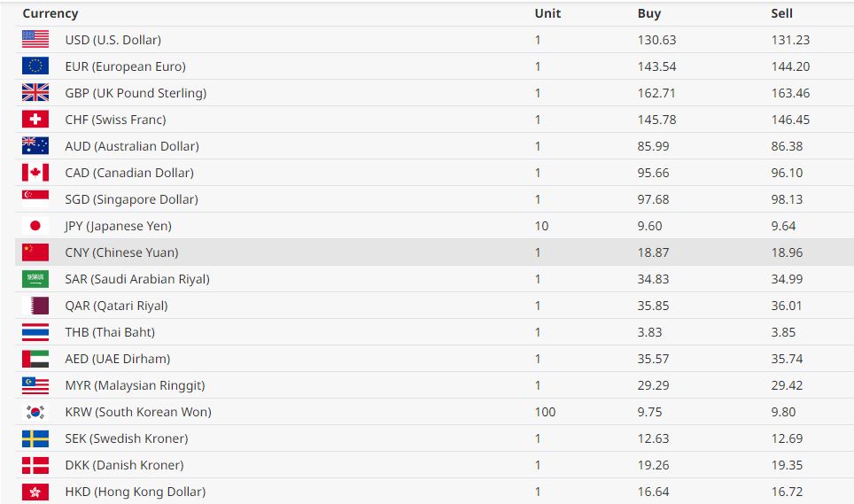This screenshot has width=854, height=504.
Task: Open the AUD (Australian Dollar) currency label
Action: pos(132,146)
